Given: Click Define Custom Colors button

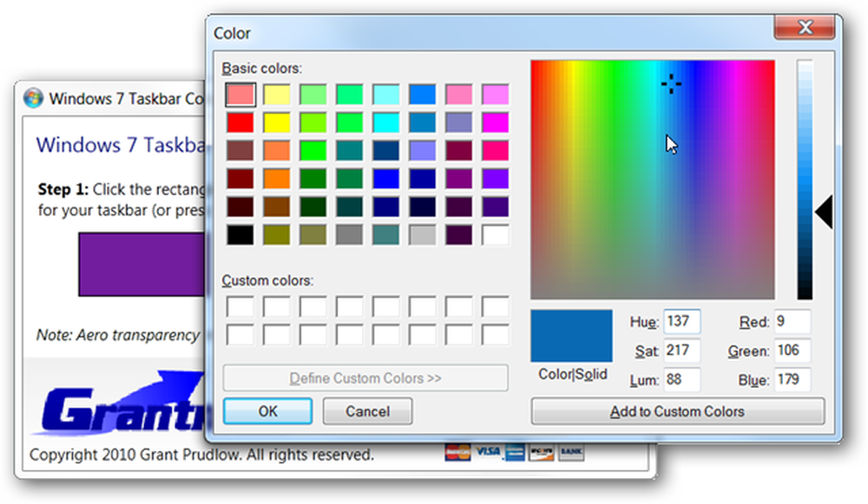Looking at the screenshot, I should pyautogui.click(x=365, y=378).
